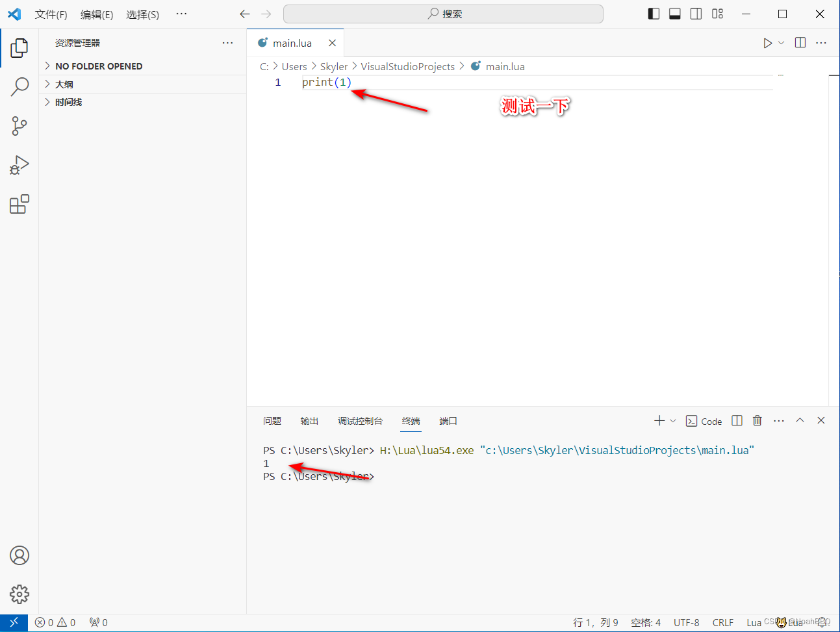Open the Source Control view
840x632 pixels.
pos(19,126)
